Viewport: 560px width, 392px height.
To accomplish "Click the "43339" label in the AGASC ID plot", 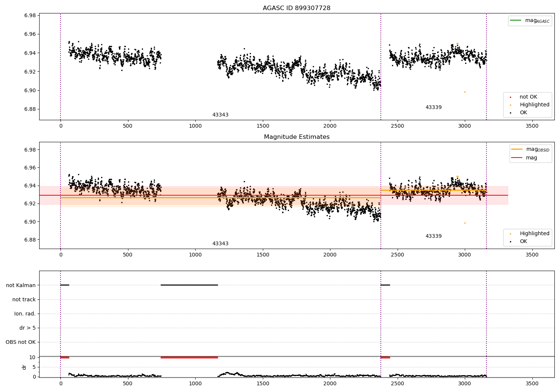I will [x=433, y=107].
